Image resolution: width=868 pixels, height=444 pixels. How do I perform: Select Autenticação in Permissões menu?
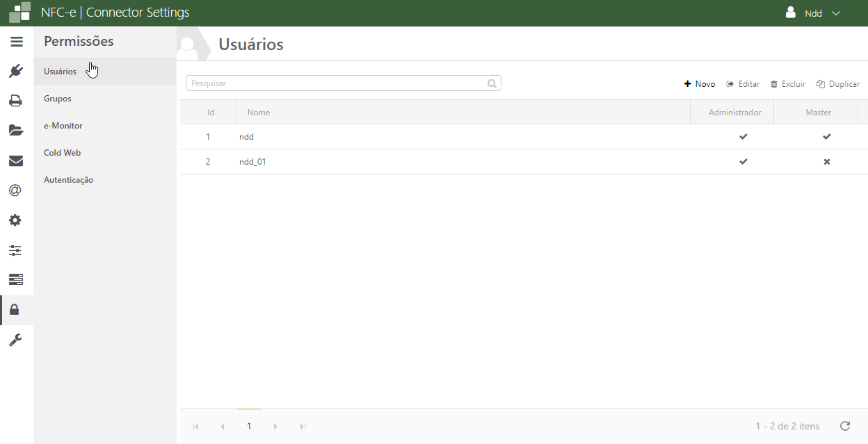[x=68, y=180]
